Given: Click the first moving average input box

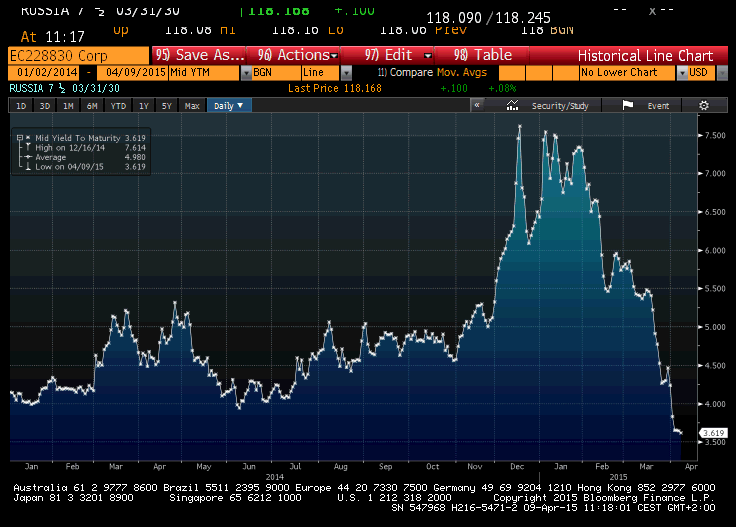Looking at the screenshot, I should [x=512, y=73].
